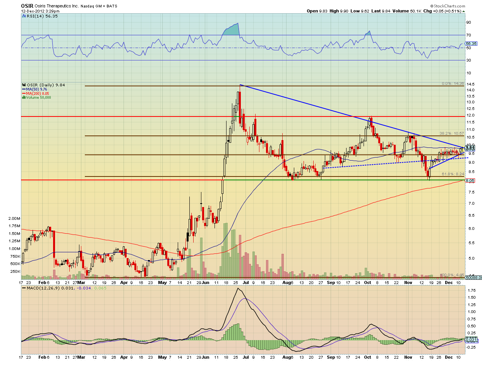Click the Last label in the quote line
The width and height of the screenshot is (492, 374).
click(376, 11)
